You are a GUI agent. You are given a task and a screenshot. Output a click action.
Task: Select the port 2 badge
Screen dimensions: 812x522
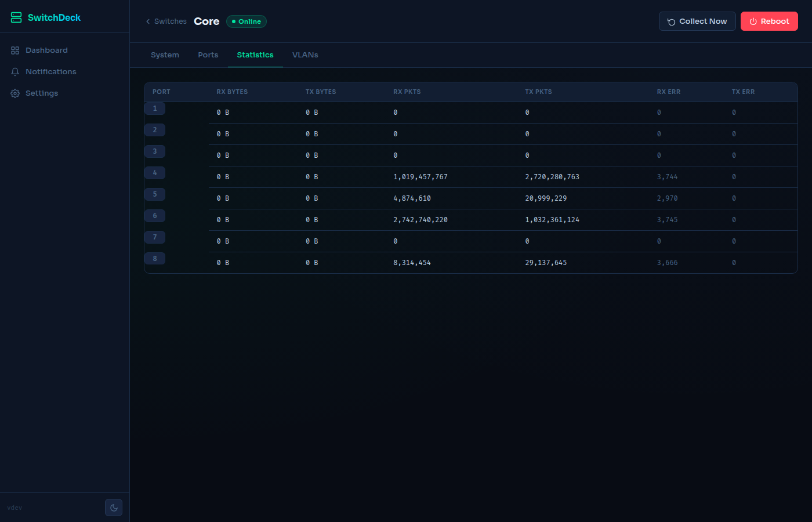click(155, 130)
